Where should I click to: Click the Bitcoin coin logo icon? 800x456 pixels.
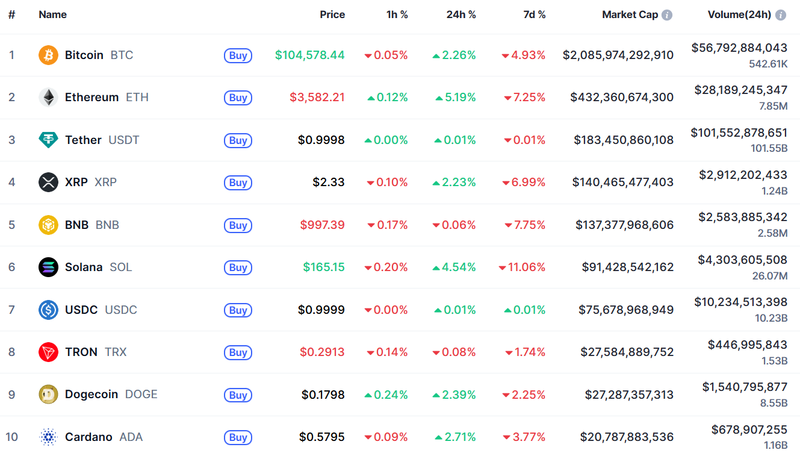tap(48, 55)
